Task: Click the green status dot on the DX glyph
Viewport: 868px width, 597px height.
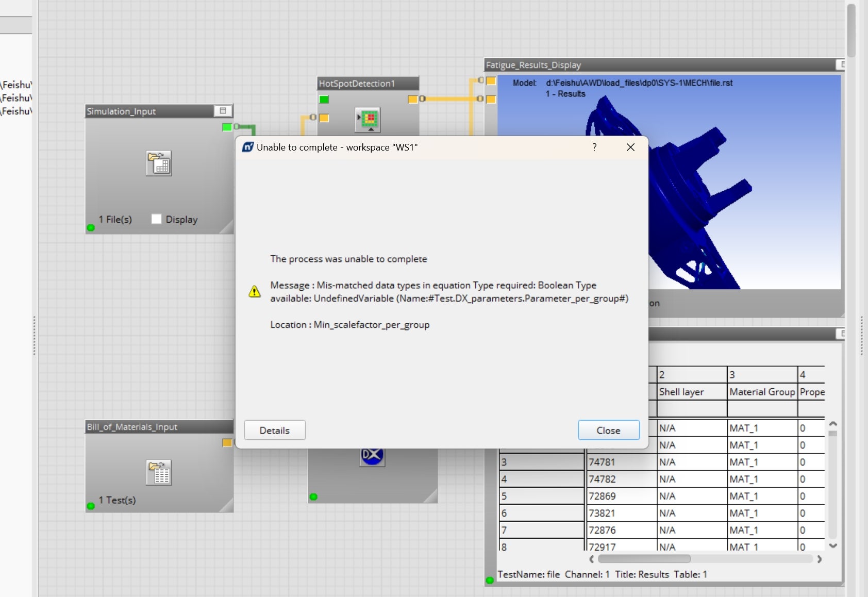Action: click(x=313, y=497)
